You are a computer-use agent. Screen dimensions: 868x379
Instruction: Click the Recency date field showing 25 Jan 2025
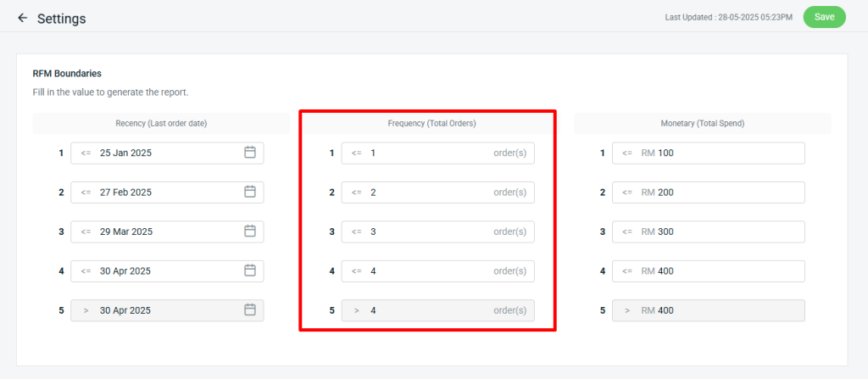tap(161, 153)
